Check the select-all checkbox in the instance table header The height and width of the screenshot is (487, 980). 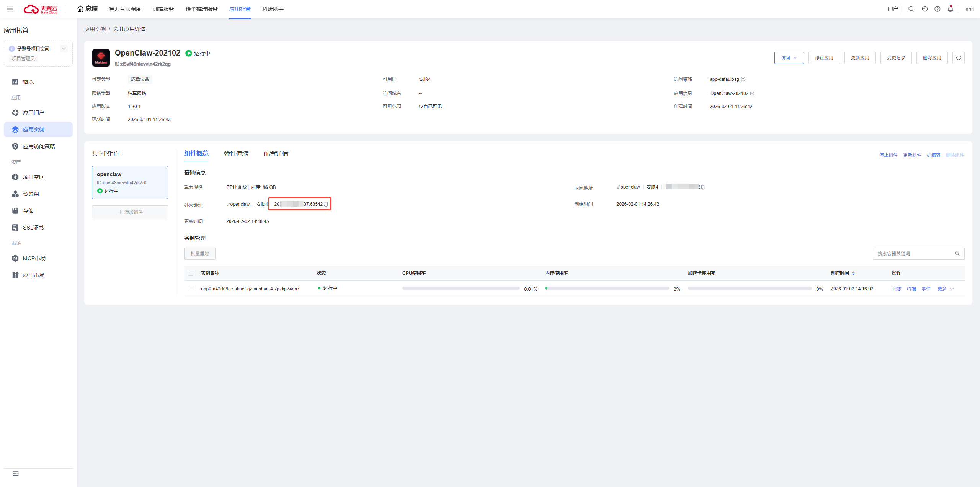[x=191, y=273]
